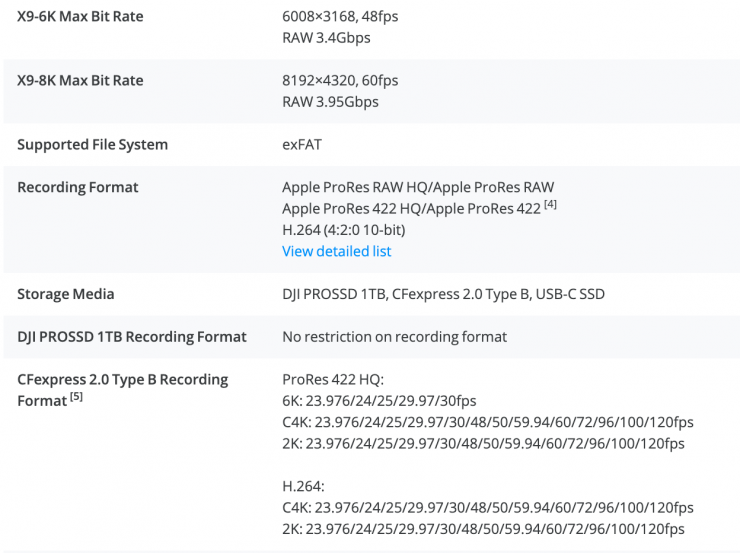Select the "X9-6K Max Bit Rate" row label
Viewport: 740px width, 553px height.
click(80, 17)
